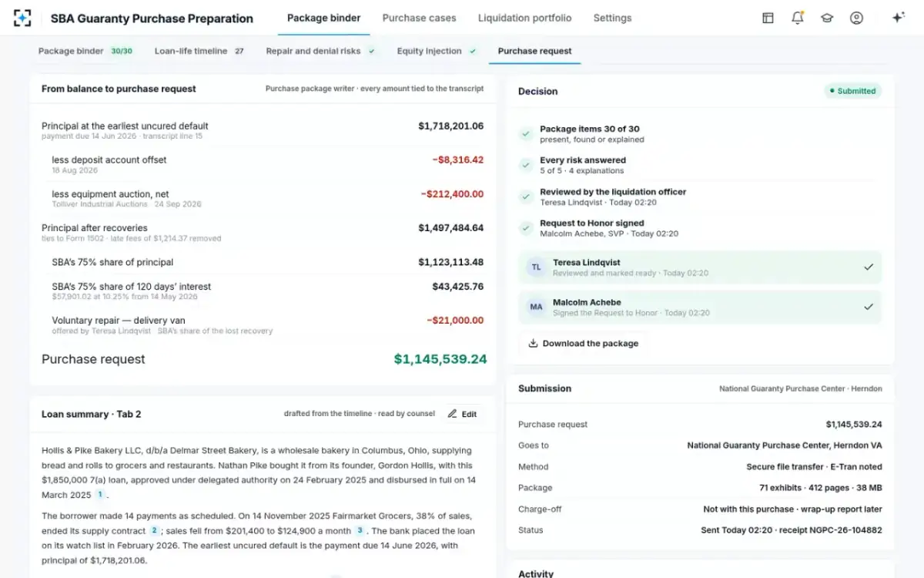The width and height of the screenshot is (924, 578).
Task: Select the Repair and denial risks tab
Action: click(x=321, y=51)
